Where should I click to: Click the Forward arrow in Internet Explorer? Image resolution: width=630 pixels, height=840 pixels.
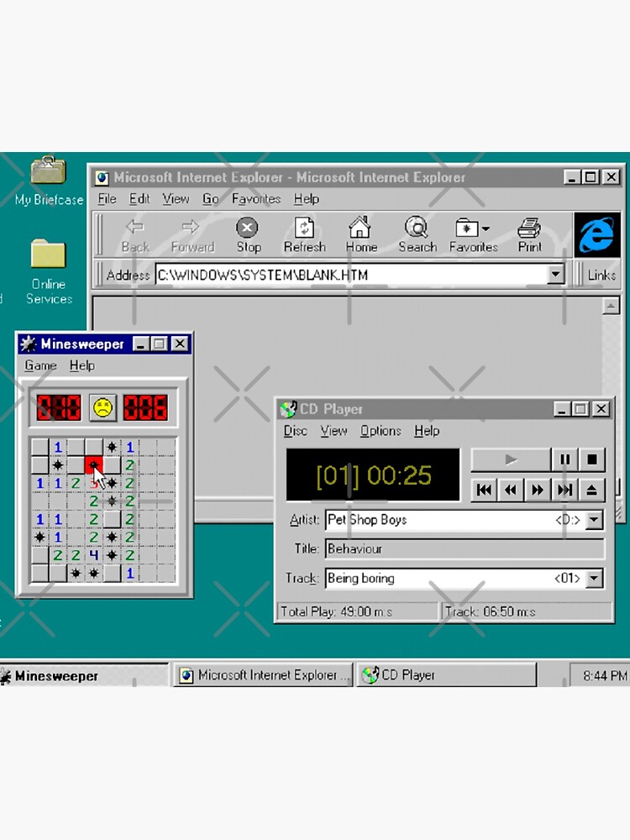click(x=192, y=234)
